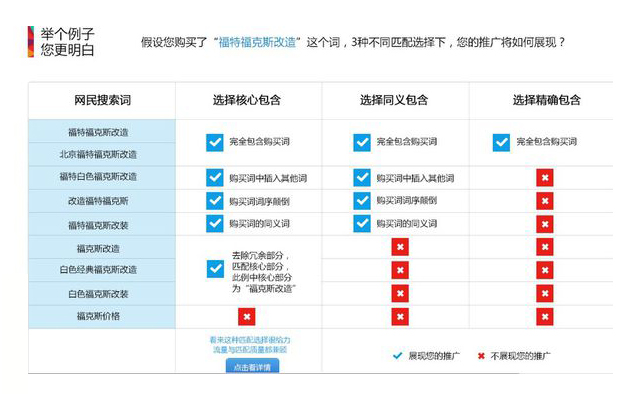Click the 福克斯改造 search term cell
Screen dimensions: 642x394
pyautogui.click(x=102, y=247)
